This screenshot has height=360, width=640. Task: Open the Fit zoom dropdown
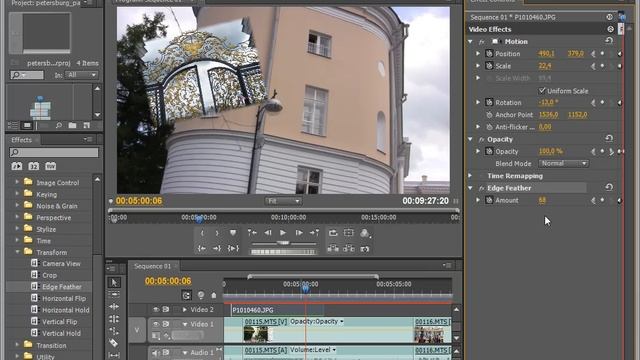point(283,201)
